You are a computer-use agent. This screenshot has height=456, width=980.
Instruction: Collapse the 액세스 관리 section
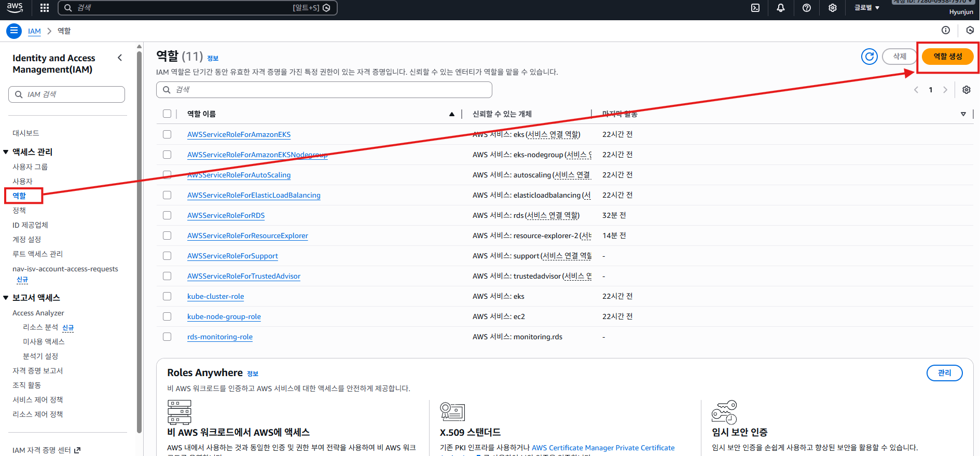pyautogui.click(x=6, y=152)
